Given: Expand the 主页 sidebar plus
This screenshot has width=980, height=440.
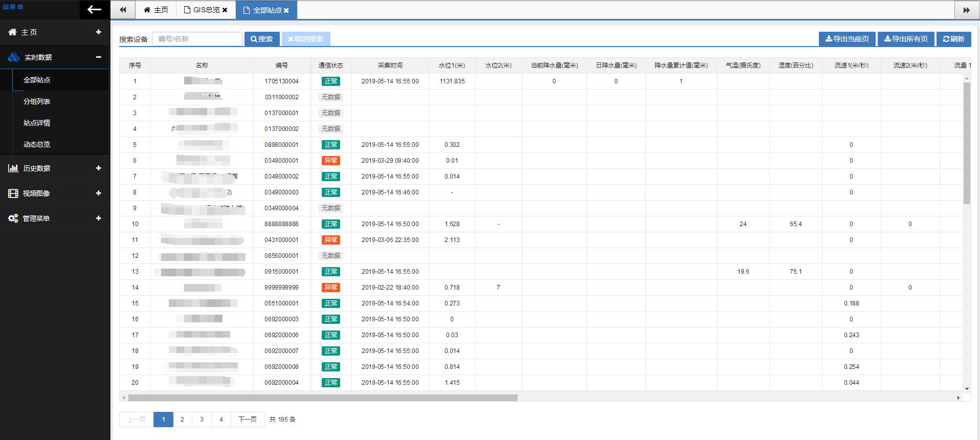Looking at the screenshot, I should point(98,32).
